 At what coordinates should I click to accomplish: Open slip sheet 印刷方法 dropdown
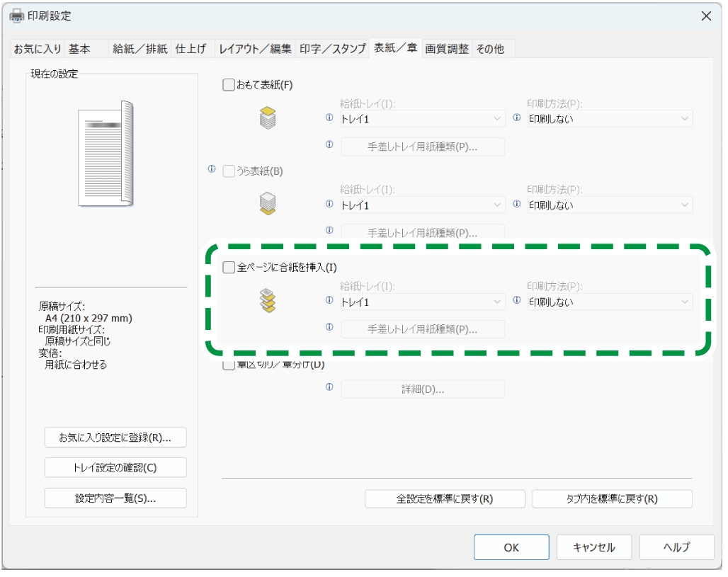[609, 302]
